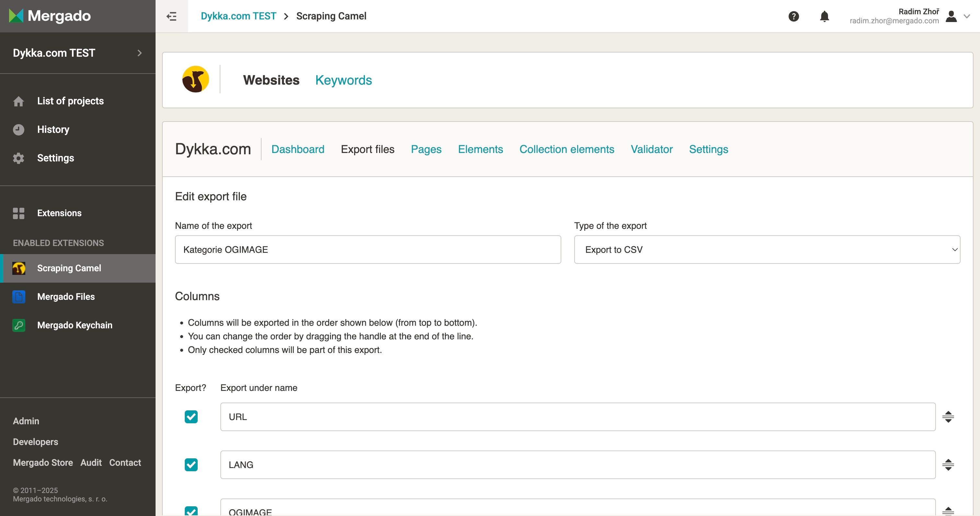Viewport: 980px width, 516px height.
Task: Open the Collection elements tab
Action: click(x=566, y=149)
